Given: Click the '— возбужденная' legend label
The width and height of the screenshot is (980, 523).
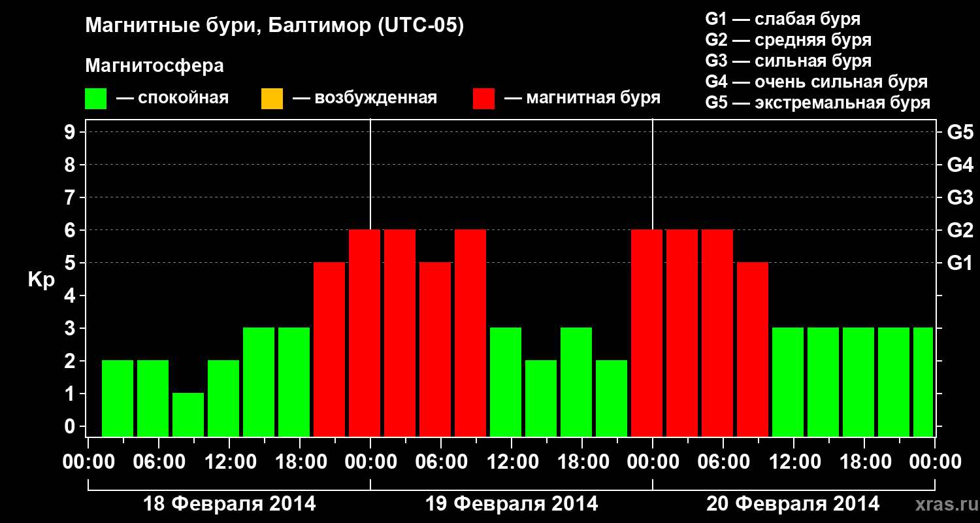Looking at the screenshot, I should click(x=365, y=98).
